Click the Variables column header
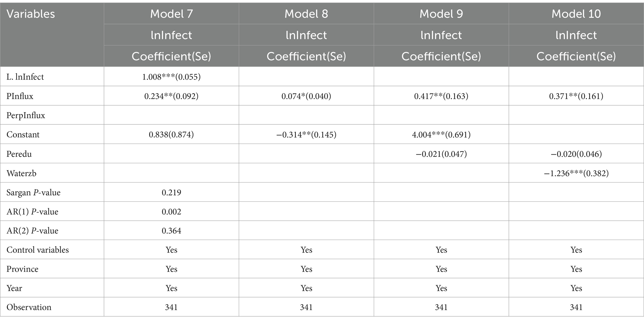 31,14
